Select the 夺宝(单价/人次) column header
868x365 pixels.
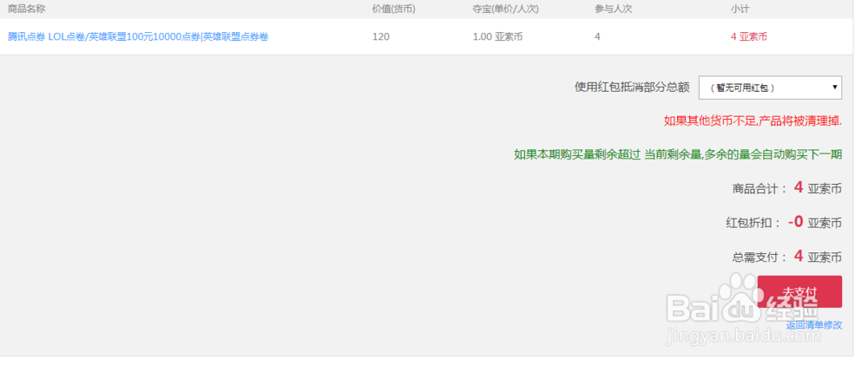(506, 9)
